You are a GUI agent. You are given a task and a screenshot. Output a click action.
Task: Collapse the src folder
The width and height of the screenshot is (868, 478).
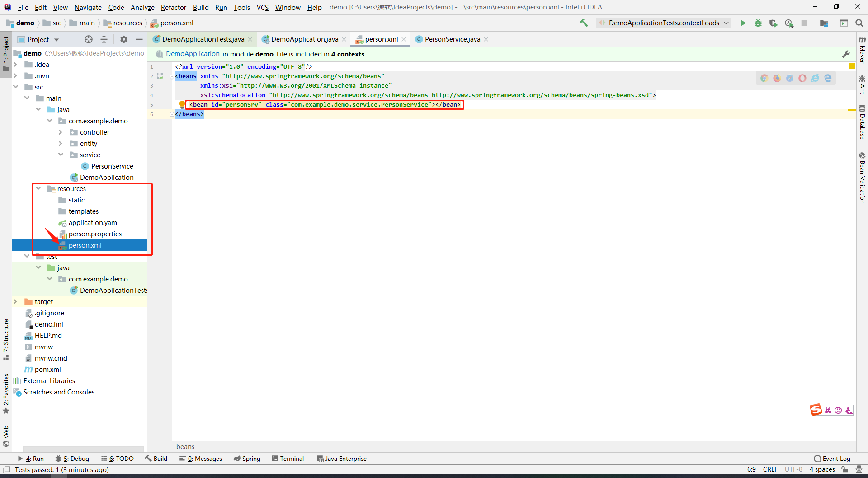[16, 87]
